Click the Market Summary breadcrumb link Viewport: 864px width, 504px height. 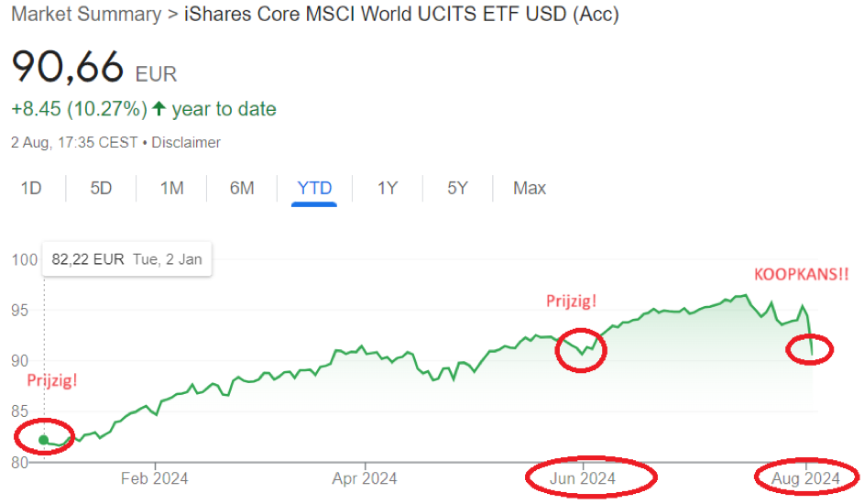(x=82, y=16)
